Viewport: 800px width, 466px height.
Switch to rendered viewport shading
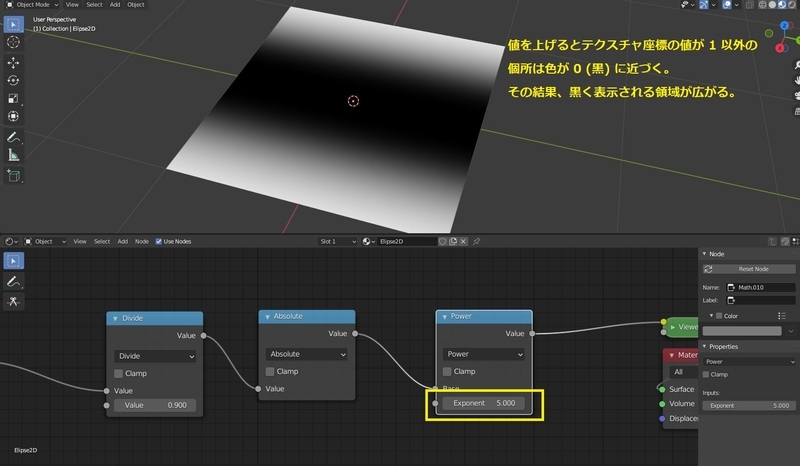pos(792,5)
